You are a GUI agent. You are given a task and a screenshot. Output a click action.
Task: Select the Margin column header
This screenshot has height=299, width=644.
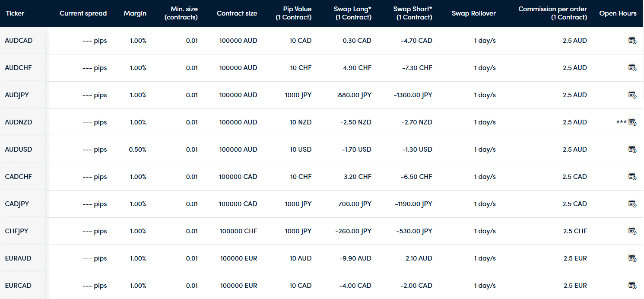[x=135, y=13]
